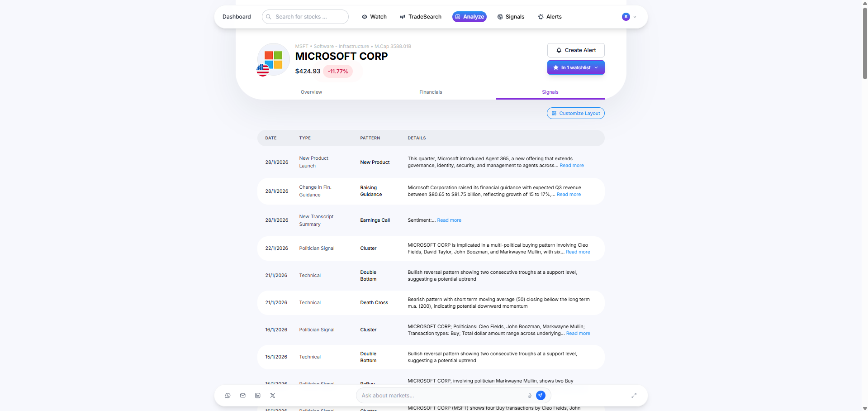Share via the LinkedIn icon
The image size is (868, 411).
[258, 396]
